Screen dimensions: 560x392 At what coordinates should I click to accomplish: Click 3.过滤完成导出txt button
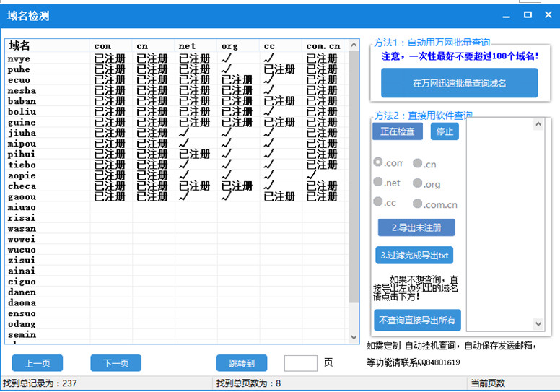(x=415, y=255)
